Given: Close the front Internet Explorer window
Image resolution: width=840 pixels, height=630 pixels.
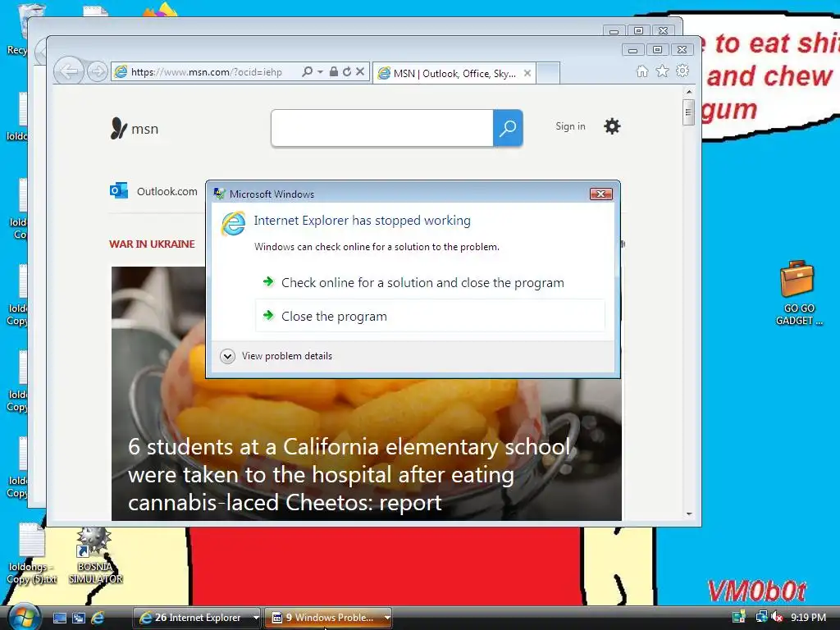Looking at the screenshot, I should [682, 50].
